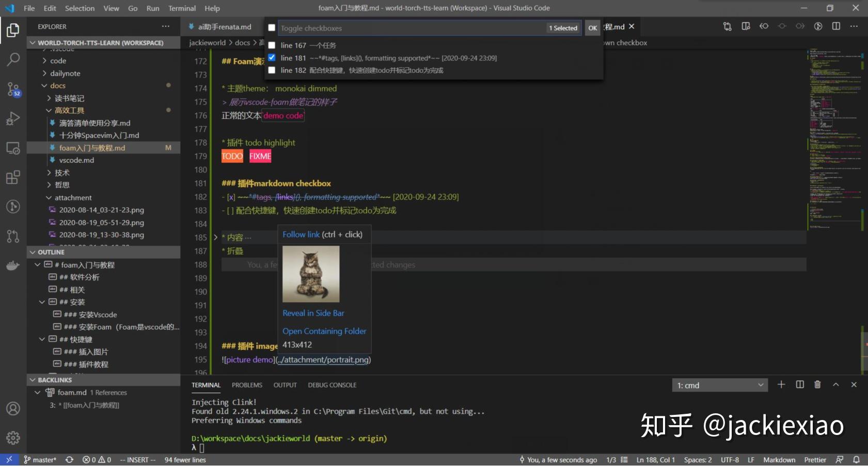Image resolution: width=868 pixels, height=466 pixels.
Task: Check the line 182 checkbox
Action: [272, 70]
